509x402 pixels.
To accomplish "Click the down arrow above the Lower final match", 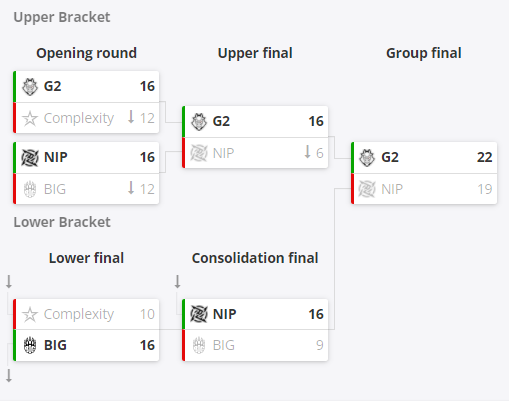I will click(9, 282).
